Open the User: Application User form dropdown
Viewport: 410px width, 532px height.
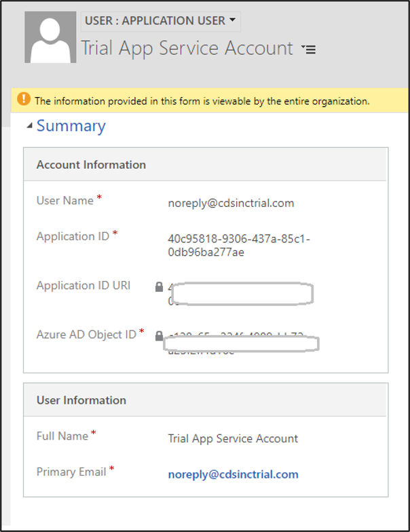click(x=160, y=21)
